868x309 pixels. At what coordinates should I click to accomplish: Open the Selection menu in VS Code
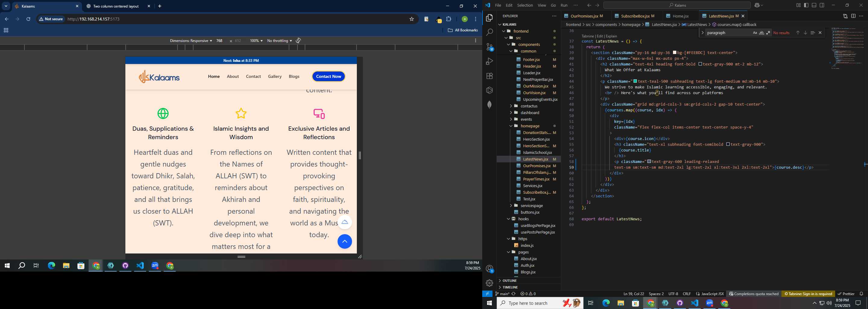(525, 5)
